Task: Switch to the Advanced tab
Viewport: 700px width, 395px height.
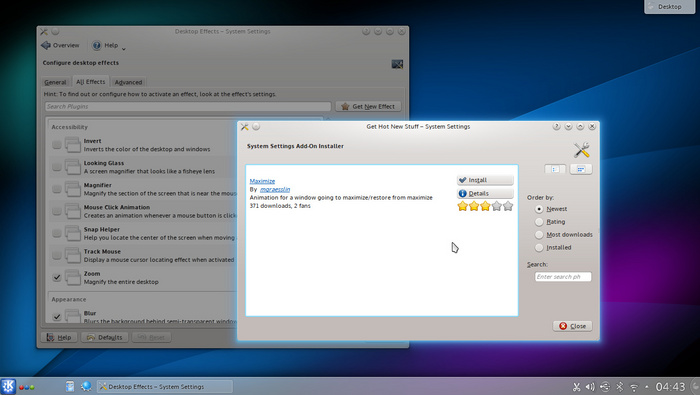Action: pyautogui.click(x=128, y=82)
